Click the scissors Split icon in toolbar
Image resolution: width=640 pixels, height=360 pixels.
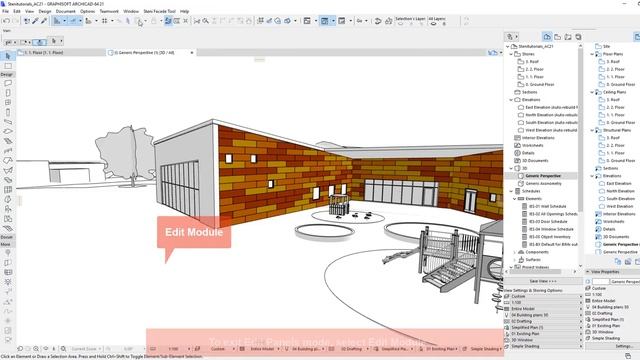[197, 21]
